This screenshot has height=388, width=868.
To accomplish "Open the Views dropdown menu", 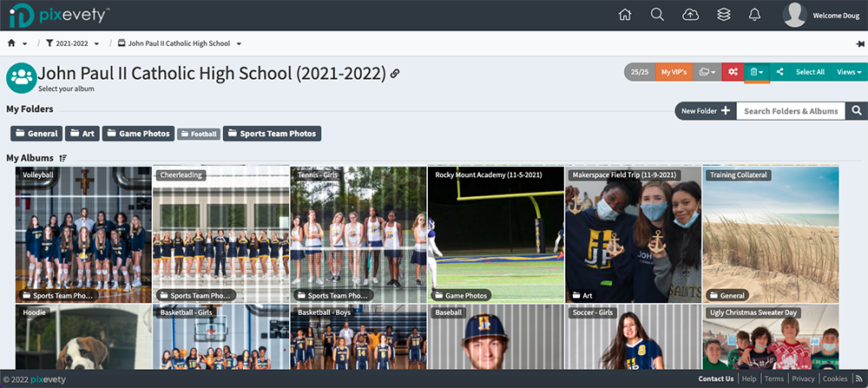I will coord(849,72).
